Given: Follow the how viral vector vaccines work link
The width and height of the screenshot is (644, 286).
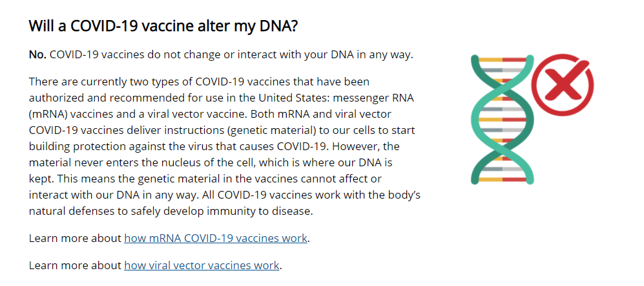Looking at the screenshot, I should pyautogui.click(x=202, y=265).
